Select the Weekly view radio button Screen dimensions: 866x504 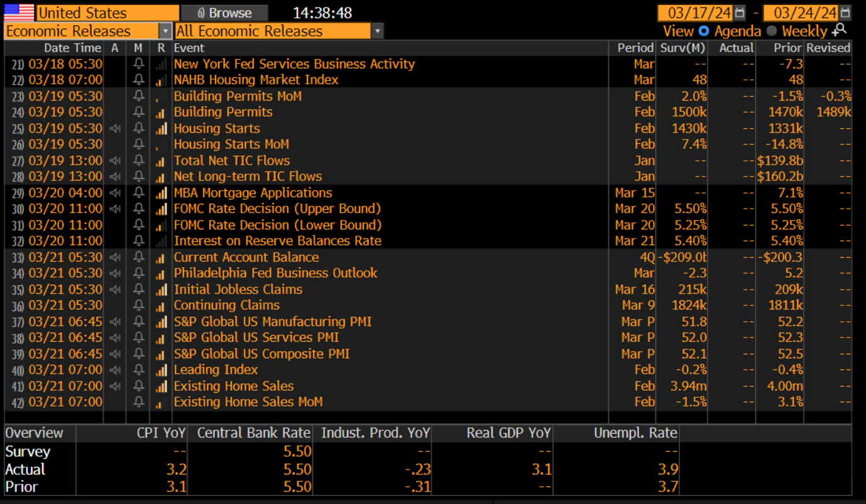772,31
